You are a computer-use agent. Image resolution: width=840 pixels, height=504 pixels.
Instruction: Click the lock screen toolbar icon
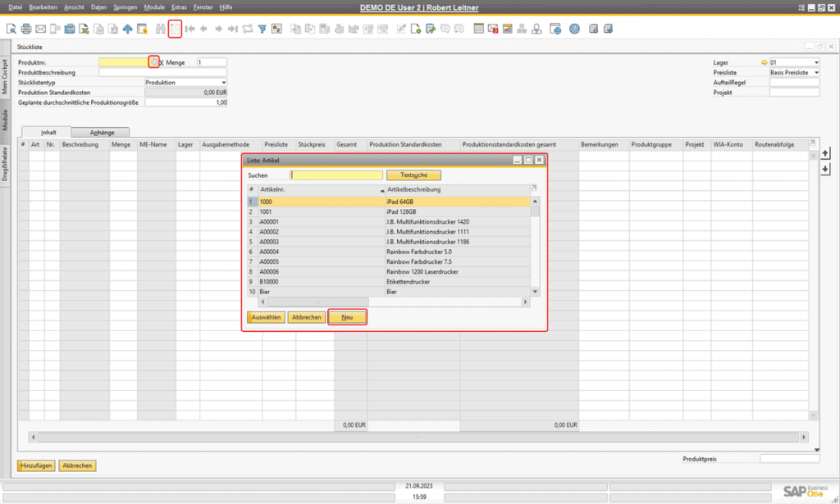(x=142, y=29)
